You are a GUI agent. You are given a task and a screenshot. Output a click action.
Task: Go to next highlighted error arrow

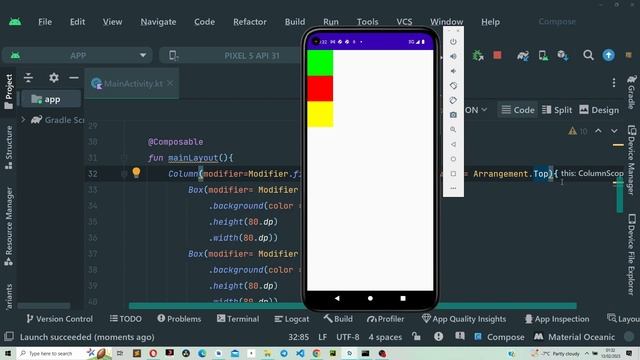point(614,131)
